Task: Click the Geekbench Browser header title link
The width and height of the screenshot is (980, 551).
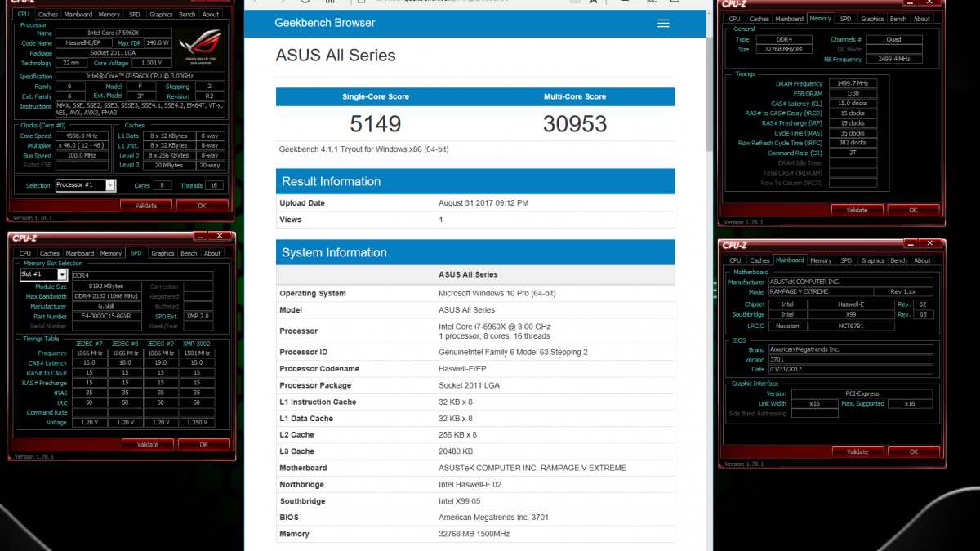Action: point(325,23)
